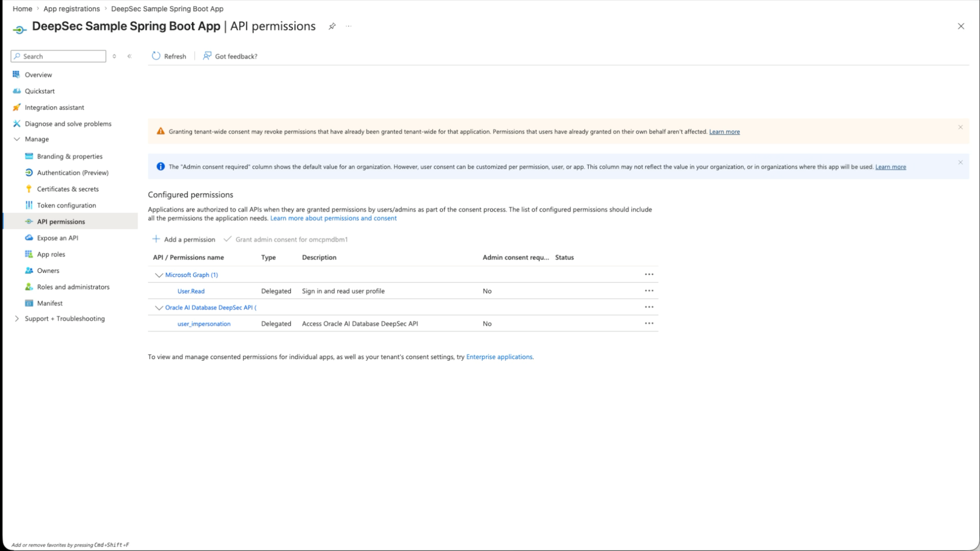This screenshot has width=980, height=551.
Task: Open the Overview menu item
Action: tap(38, 74)
